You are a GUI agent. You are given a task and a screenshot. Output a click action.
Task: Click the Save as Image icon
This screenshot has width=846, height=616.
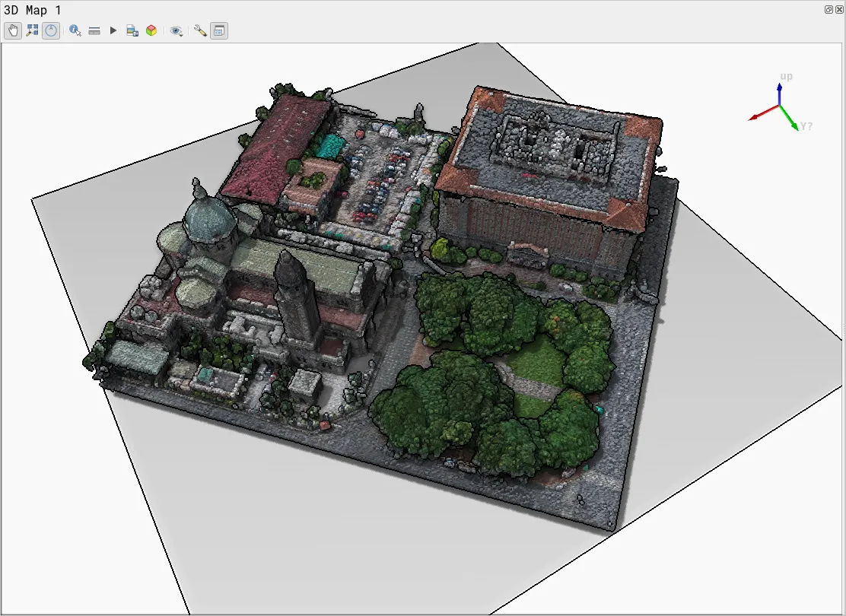(131, 30)
